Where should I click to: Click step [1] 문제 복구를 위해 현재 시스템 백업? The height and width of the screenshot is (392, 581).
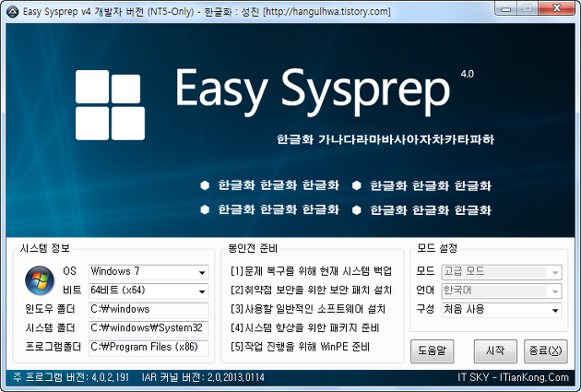pyautogui.click(x=312, y=271)
